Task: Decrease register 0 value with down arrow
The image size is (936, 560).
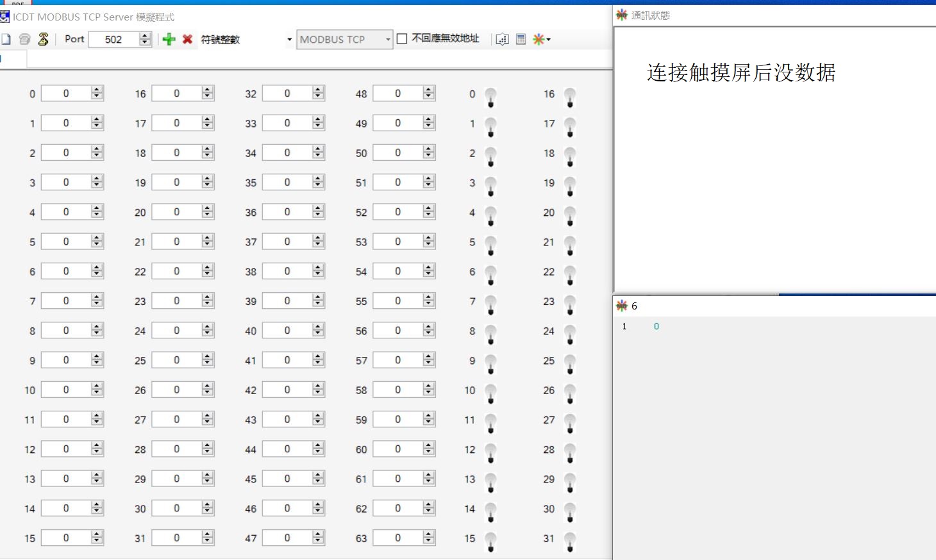Action: (97, 97)
